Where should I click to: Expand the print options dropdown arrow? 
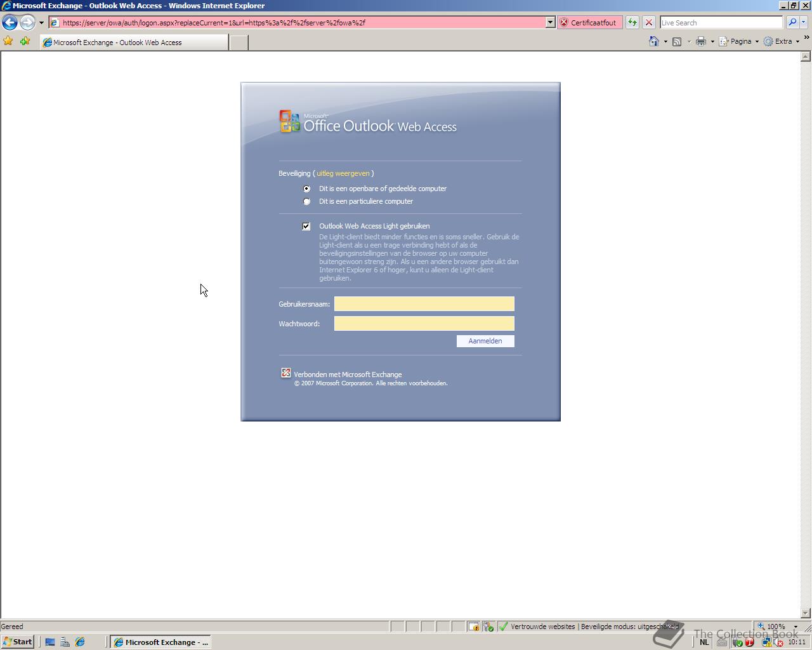point(712,42)
